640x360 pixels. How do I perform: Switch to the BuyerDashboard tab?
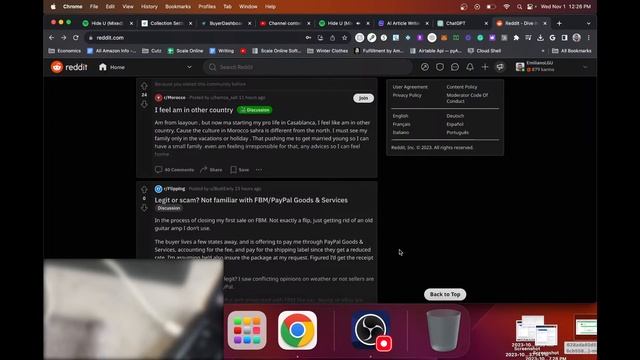click(226, 23)
